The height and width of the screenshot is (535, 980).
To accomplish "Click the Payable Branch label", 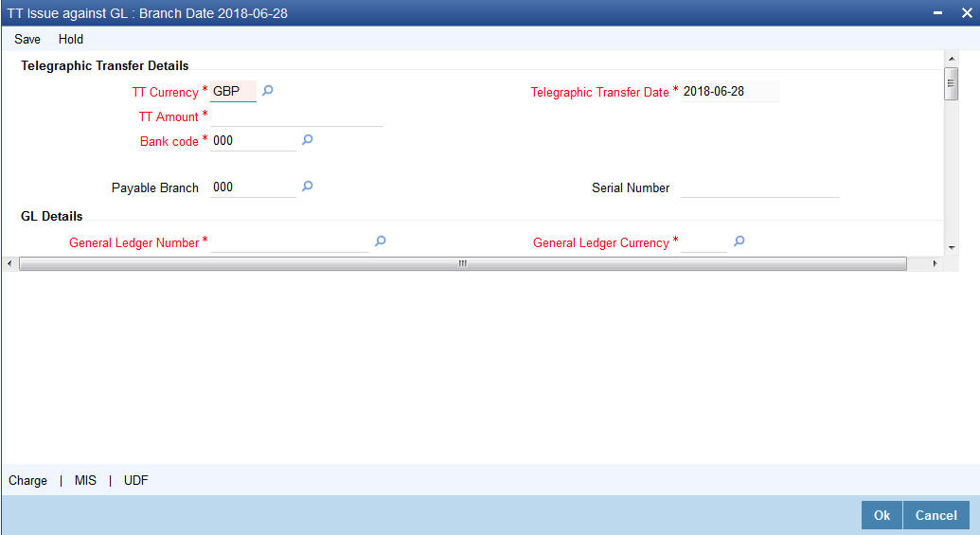I will point(155,187).
